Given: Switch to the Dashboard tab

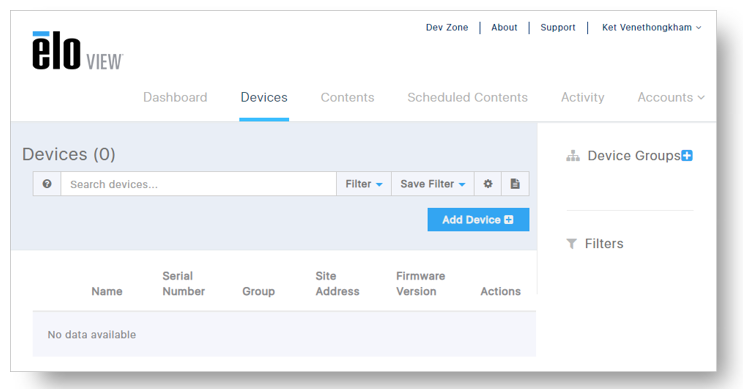Looking at the screenshot, I should click(x=175, y=97).
